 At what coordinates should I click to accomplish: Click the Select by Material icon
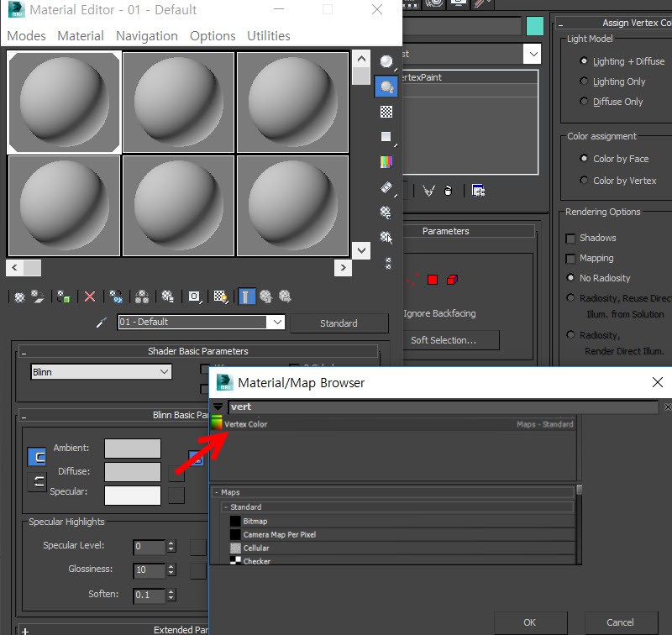[386, 238]
